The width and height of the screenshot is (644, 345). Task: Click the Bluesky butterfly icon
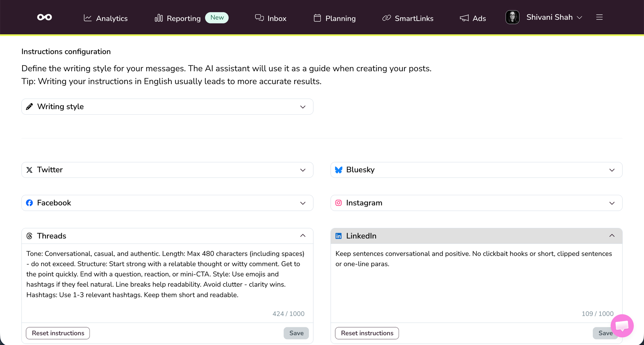338,170
